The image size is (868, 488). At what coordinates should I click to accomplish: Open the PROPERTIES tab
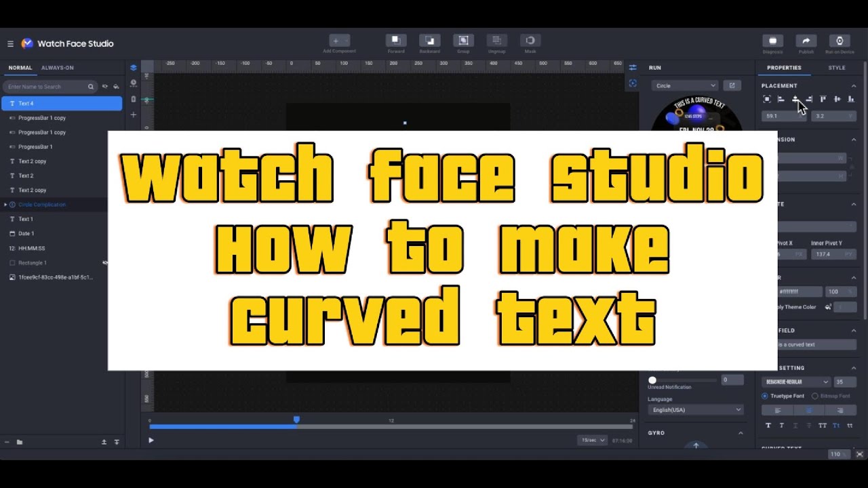pyautogui.click(x=784, y=68)
